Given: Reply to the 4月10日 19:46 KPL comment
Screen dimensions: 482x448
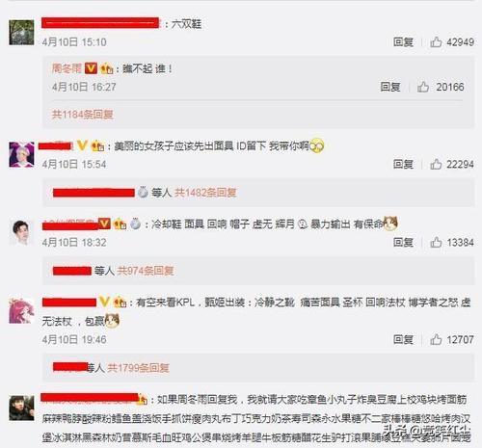Looking at the screenshot, I should (x=403, y=339).
